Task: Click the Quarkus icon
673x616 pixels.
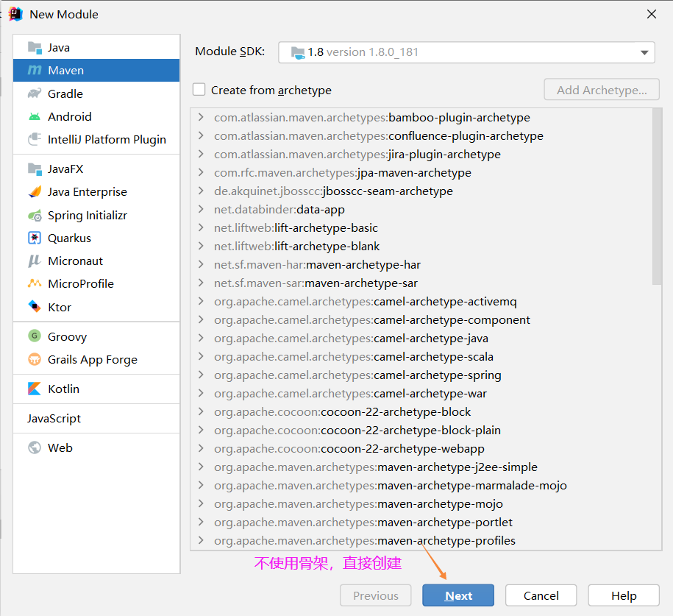Action: pos(35,238)
